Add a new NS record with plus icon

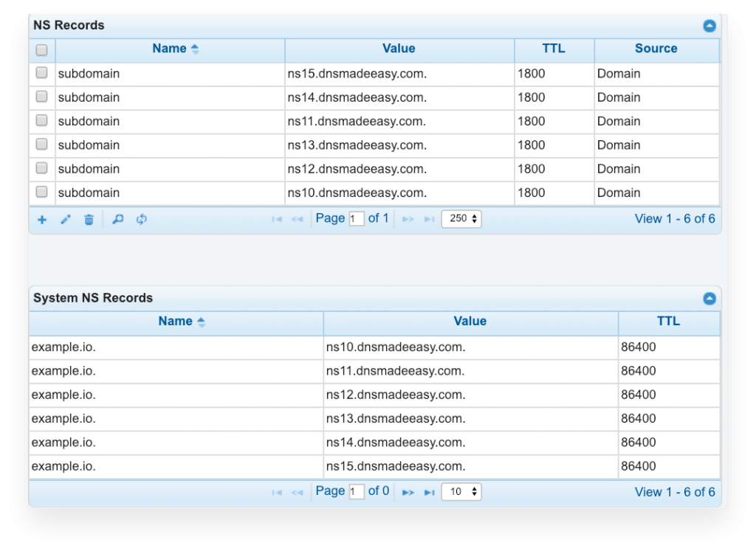click(42, 220)
